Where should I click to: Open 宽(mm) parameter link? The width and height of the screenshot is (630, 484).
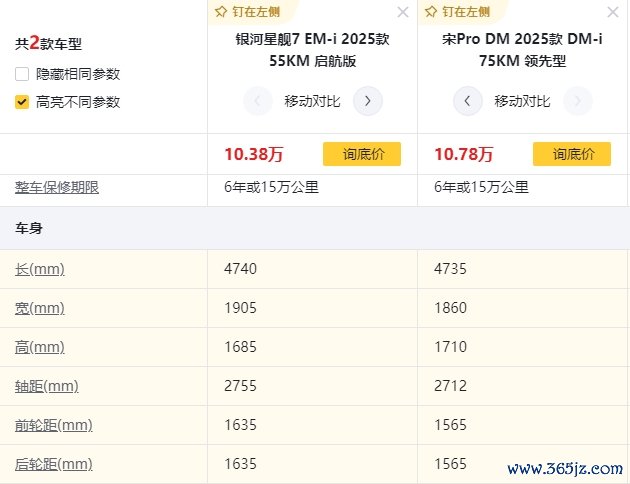coord(39,308)
